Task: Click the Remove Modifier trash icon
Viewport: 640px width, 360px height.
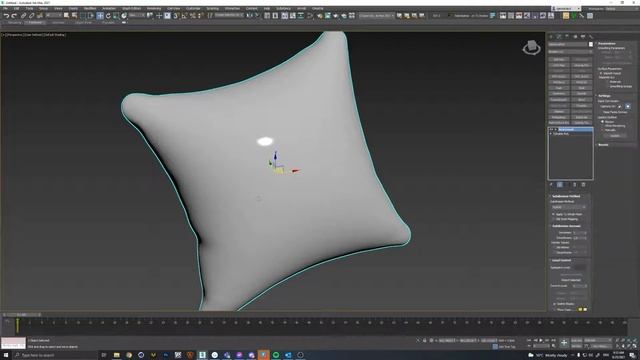Action: [x=575, y=185]
